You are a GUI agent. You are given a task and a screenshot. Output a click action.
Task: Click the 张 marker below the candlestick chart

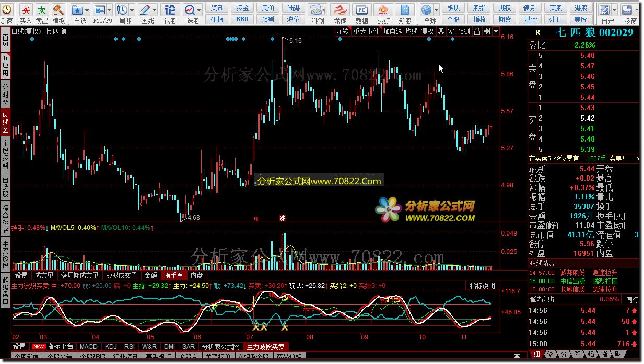click(x=283, y=218)
